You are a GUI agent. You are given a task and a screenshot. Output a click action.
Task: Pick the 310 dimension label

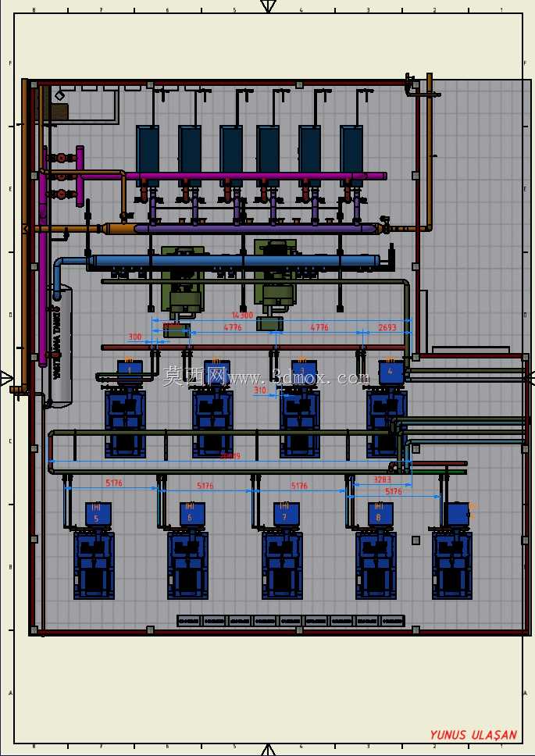[x=260, y=390]
